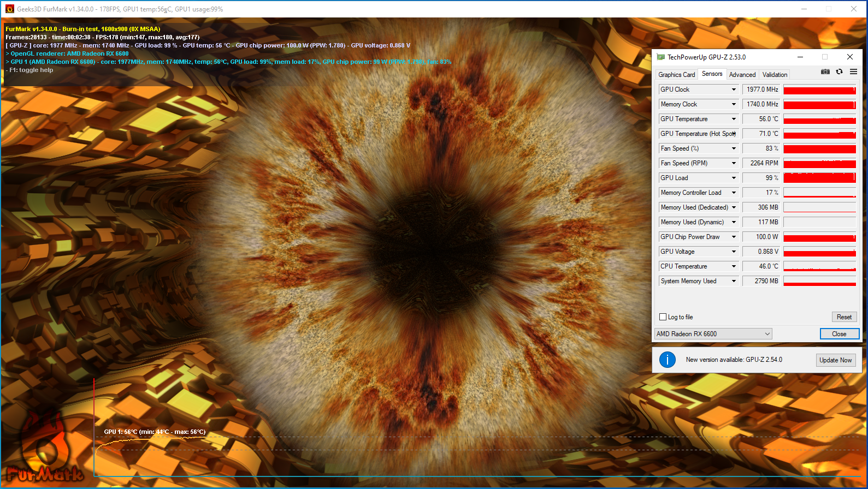Screen dimensions: 868x489
Task: Close the GPU-Z window with X
Action: 849,57
